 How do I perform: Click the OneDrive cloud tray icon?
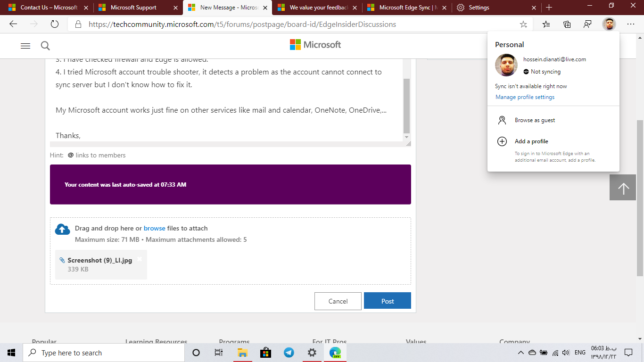[x=532, y=353]
